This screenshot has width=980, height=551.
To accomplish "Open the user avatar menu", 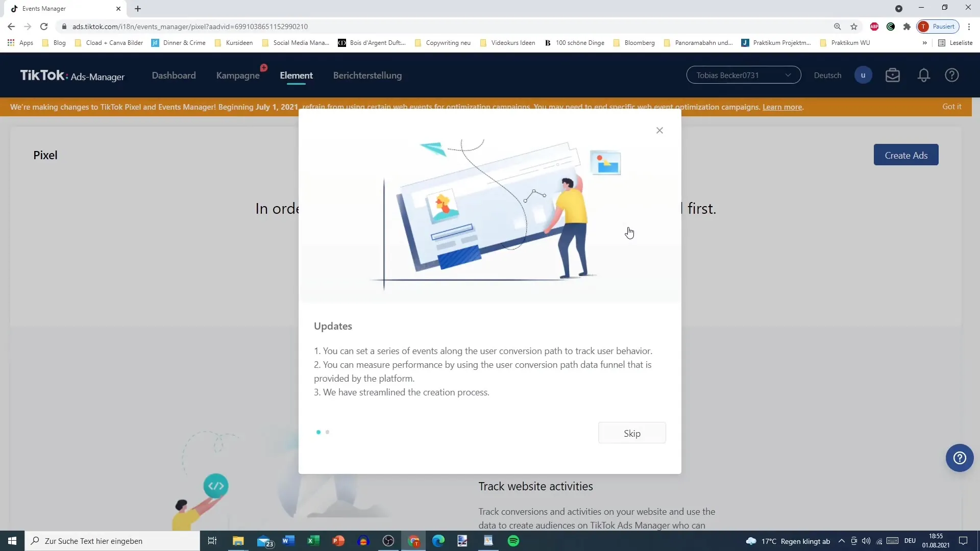I will (863, 75).
